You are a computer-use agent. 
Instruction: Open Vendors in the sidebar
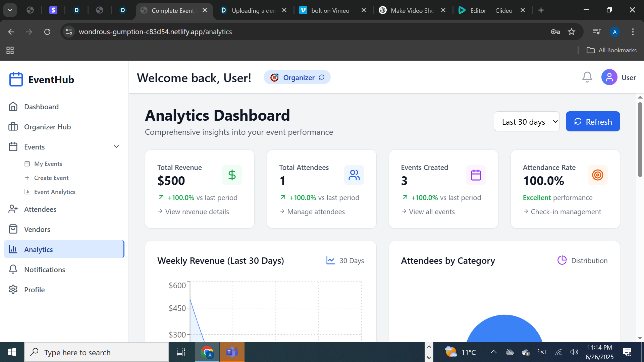point(37,229)
